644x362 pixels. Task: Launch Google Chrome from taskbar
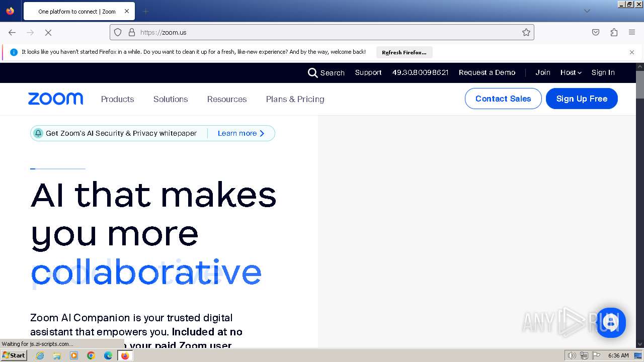pyautogui.click(x=91, y=355)
